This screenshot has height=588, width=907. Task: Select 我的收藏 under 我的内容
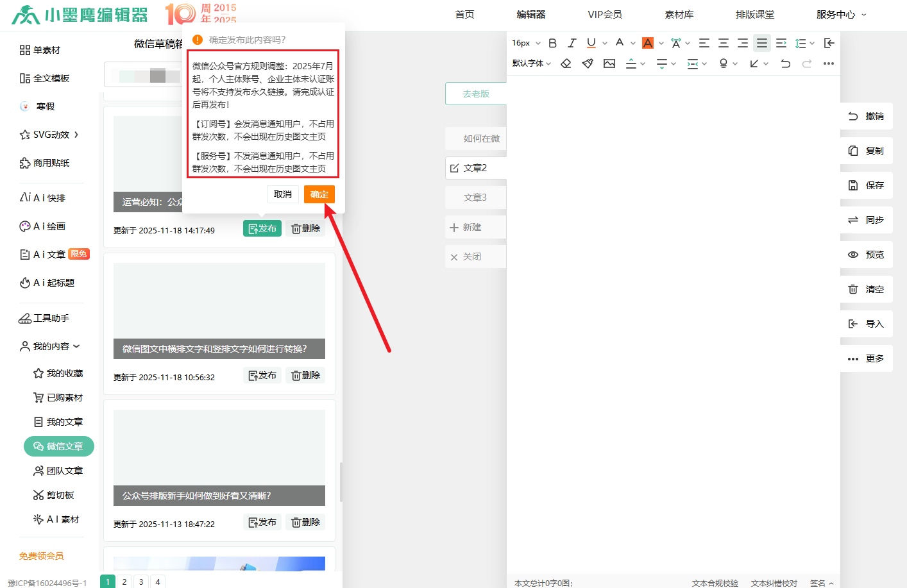(58, 373)
